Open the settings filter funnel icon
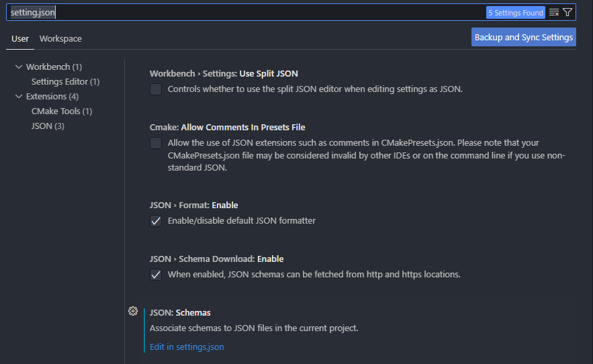Viewport: 593px width, 364px height. click(567, 13)
